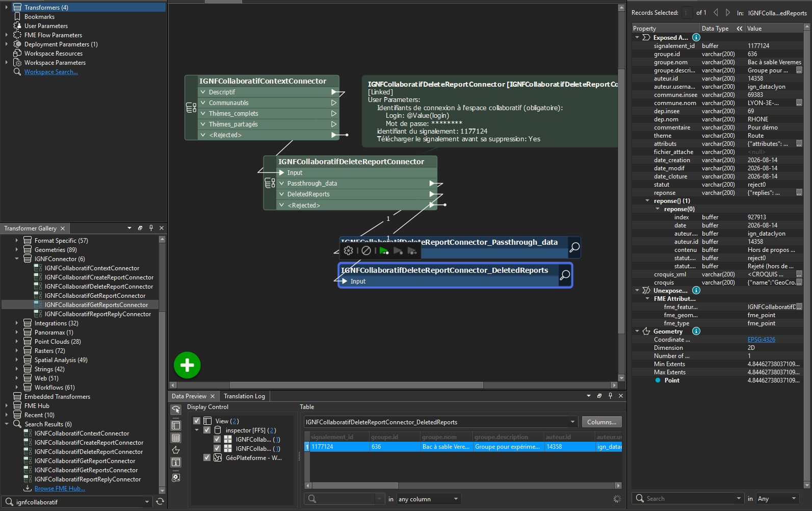Click the Columns... button
This screenshot has width=812, height=511.
point(601,422)
